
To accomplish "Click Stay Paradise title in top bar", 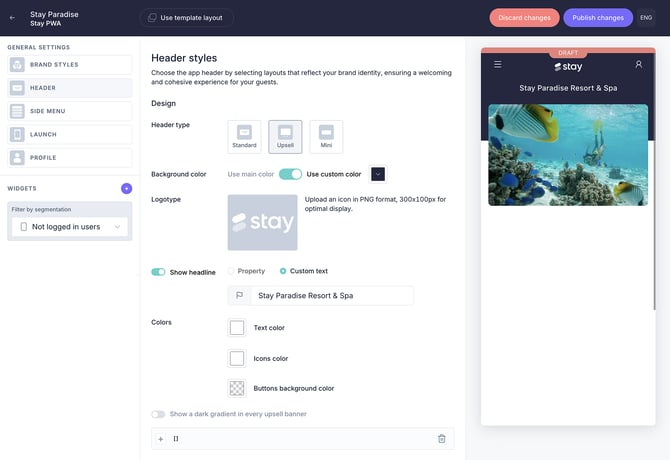I will pos(54,14).
